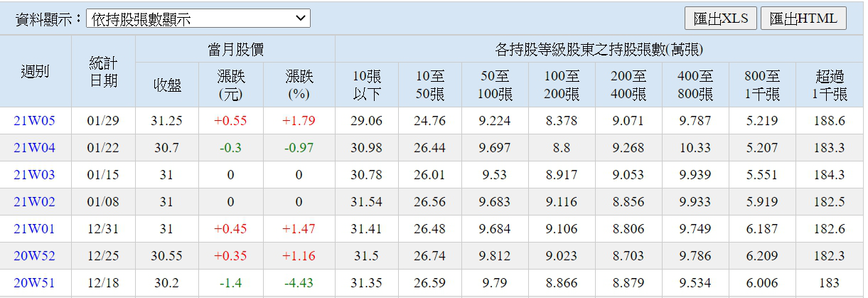Click the 當月股價 group header
This screenshot has width=868, height=298.
pos(235,50)
